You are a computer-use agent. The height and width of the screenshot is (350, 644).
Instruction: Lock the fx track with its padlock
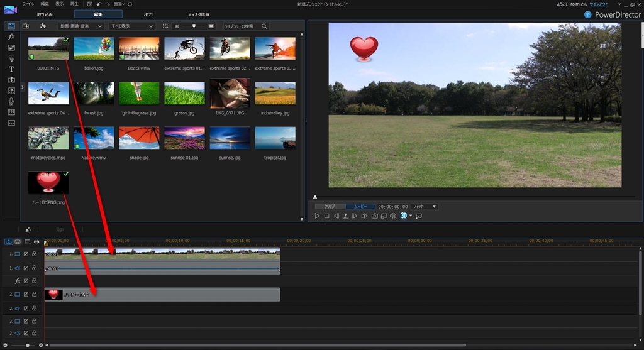[35, 281]
